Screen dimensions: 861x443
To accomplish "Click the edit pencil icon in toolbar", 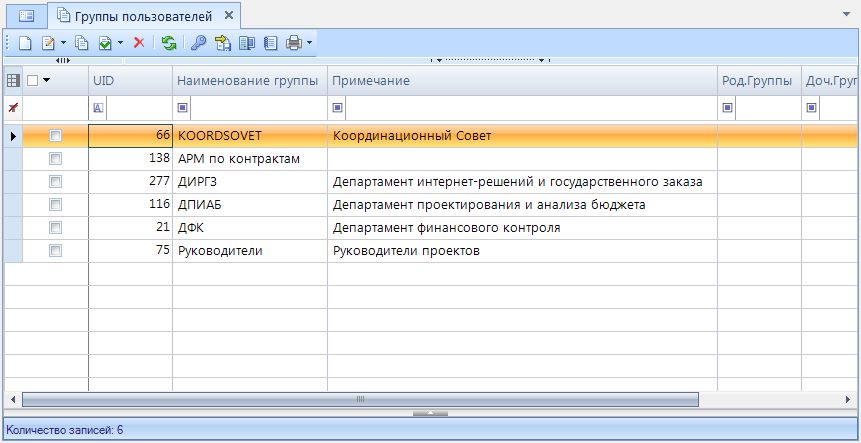I will point(47,43).
